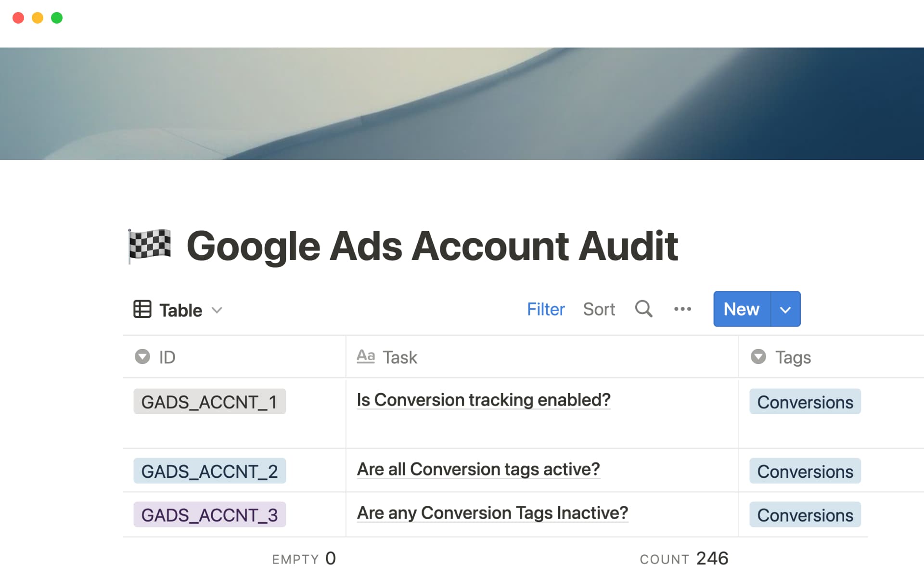Click the Tags column header
The image size is (924, 578).
792,357
